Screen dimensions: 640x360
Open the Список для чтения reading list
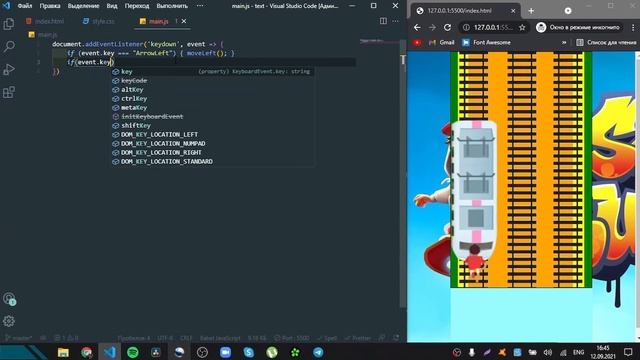(606, 42)
